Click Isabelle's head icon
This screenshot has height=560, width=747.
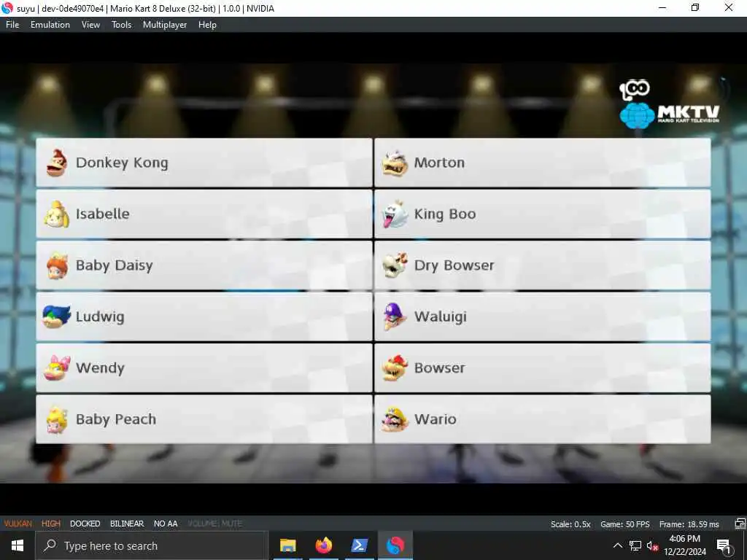(x=57, y=214)
